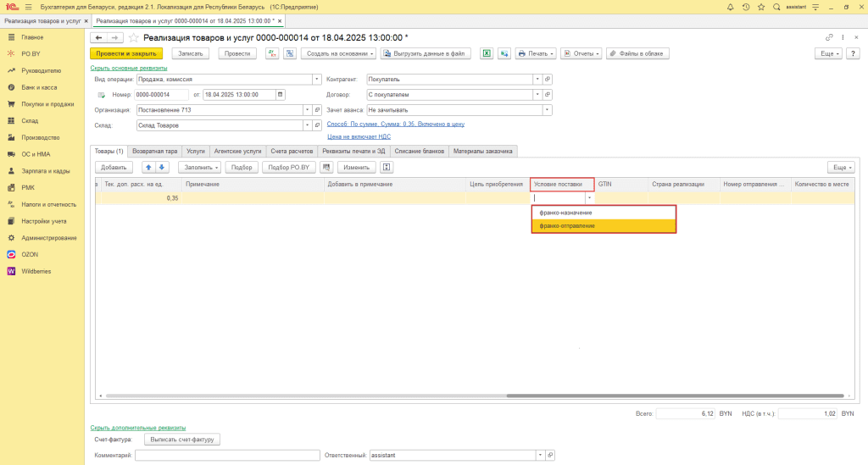Open the Зачет аванса dropdown
The image size is (868, 465).
point(547,110)
